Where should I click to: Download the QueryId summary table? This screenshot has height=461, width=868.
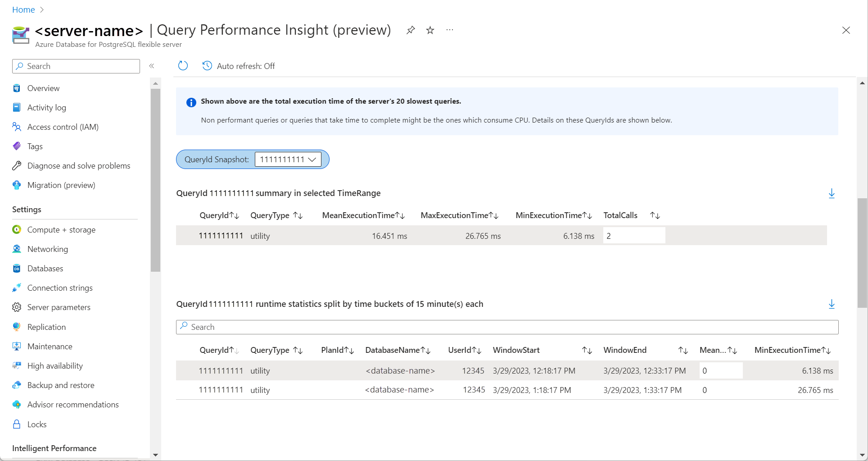(x=832, y=193)
